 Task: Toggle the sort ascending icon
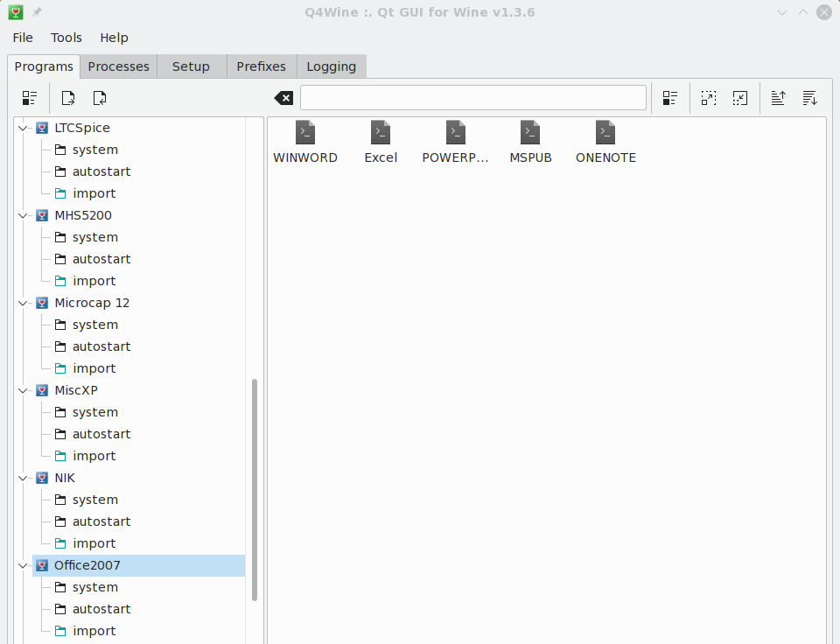(x=778, y=97)
